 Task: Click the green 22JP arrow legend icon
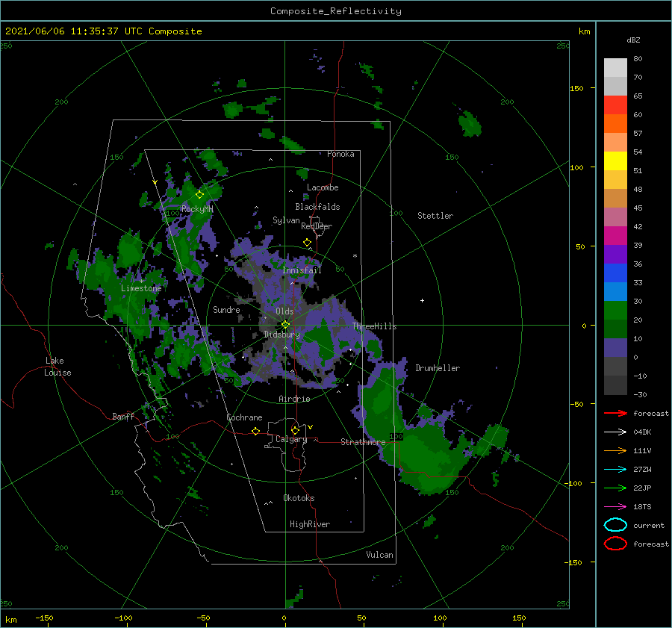(615, 488)
